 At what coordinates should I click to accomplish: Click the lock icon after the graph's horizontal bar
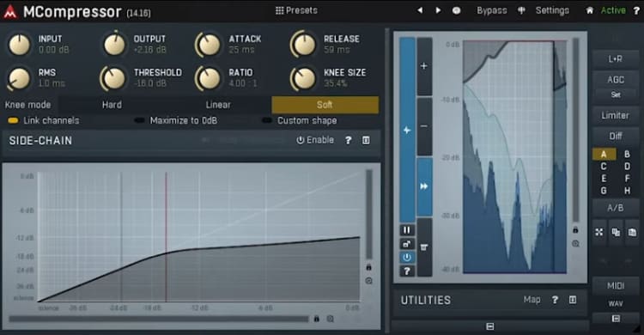pyautogui.click(x=316, y=319)
